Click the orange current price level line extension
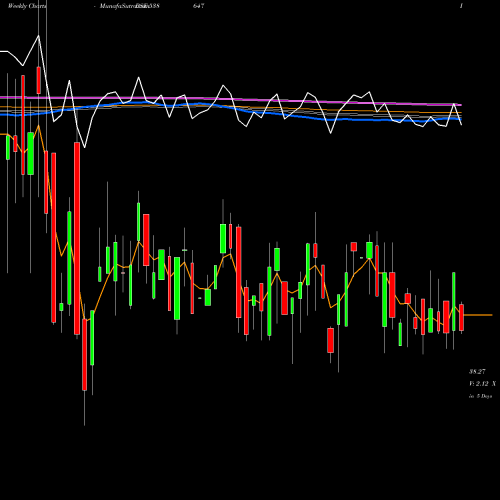This screenshot has height=500, width=500. tap(478, 315)
